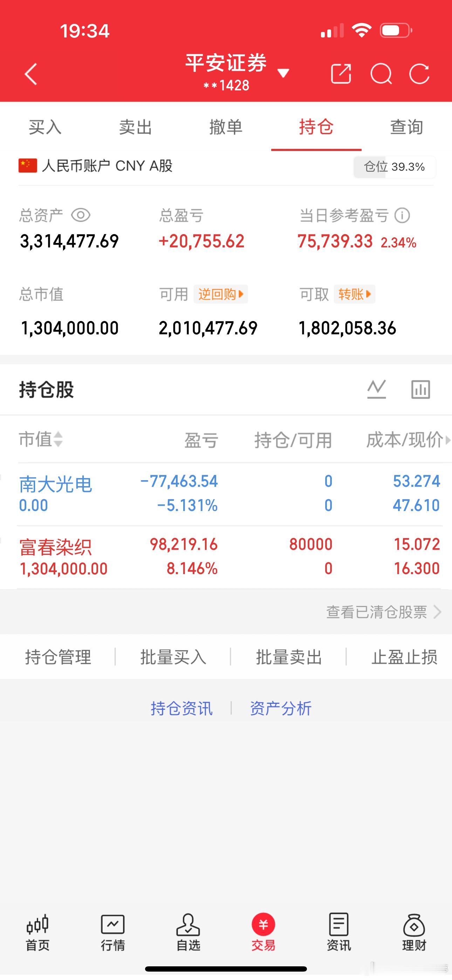Tap the available funds 2,010,477.69
The width and height of the screenshot is (452, 980).
click(208, 328)
